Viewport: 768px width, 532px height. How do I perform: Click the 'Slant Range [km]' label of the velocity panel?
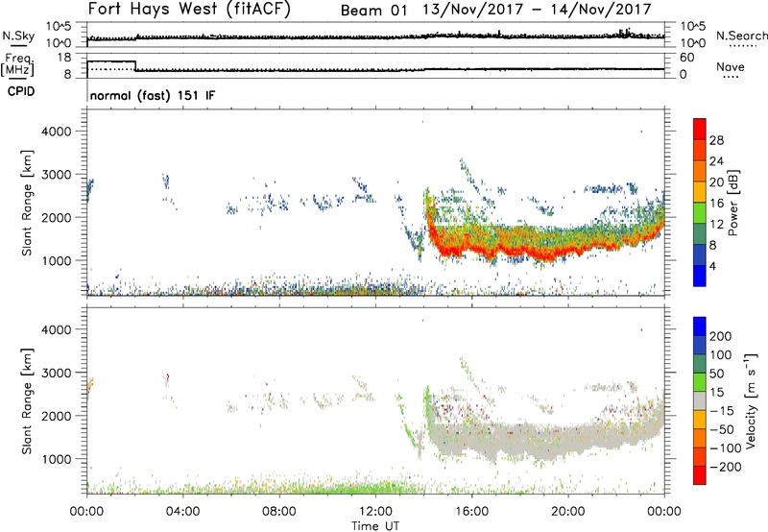click(x=27, y=400)
